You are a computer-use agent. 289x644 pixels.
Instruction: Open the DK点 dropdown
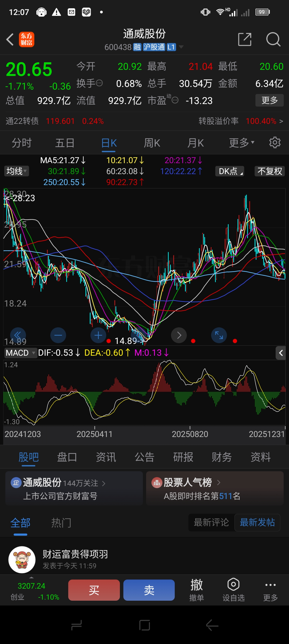click(x=230, y=171)
